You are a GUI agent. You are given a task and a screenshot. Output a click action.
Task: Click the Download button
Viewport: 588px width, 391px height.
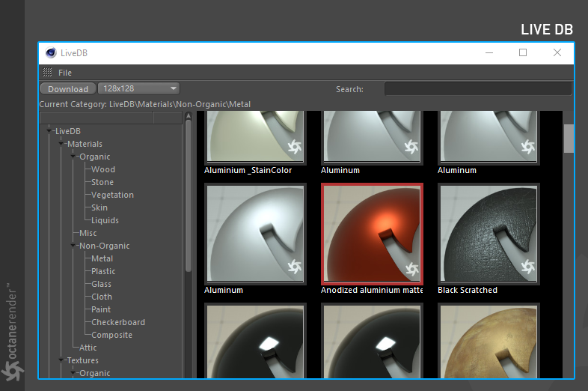tap(68, 89)
